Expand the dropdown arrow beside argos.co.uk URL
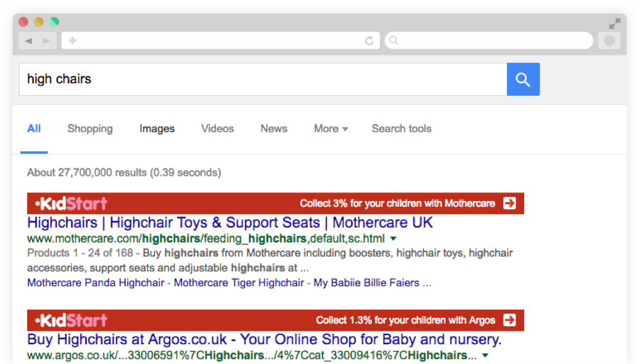This screenshot has width=644, height=364. point(485,355)
